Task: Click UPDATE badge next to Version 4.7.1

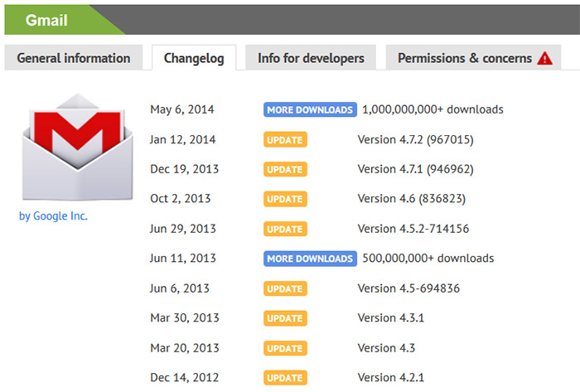Action: coord(285,169)
